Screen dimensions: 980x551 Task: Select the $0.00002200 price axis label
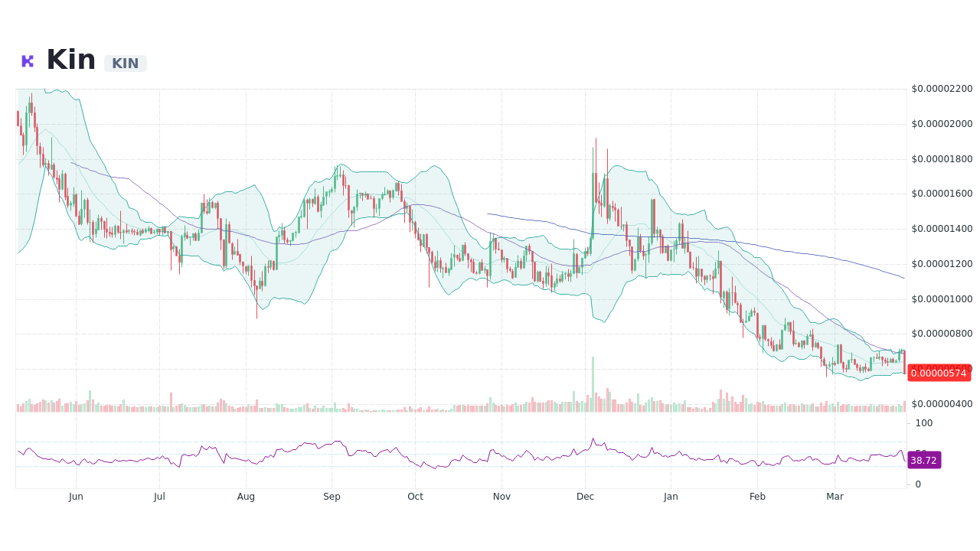(941, 88)
